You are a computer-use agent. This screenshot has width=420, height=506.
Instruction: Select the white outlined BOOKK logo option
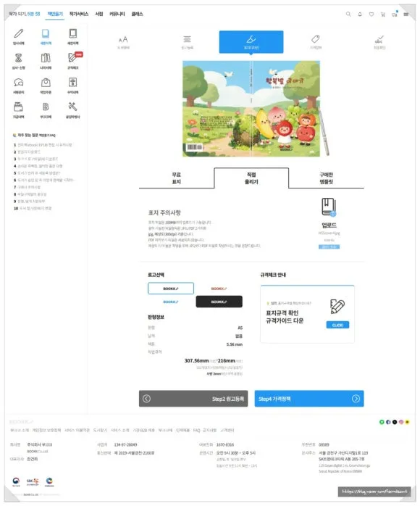point(171,289)
